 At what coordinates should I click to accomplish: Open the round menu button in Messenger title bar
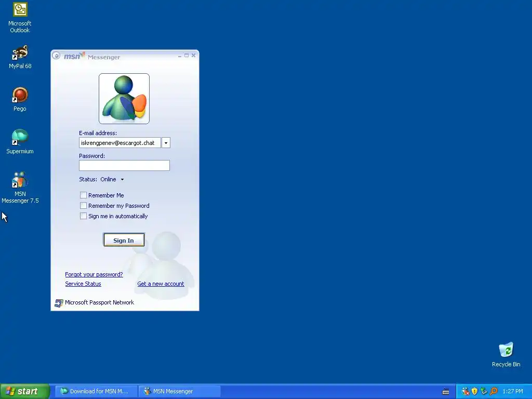56,56
